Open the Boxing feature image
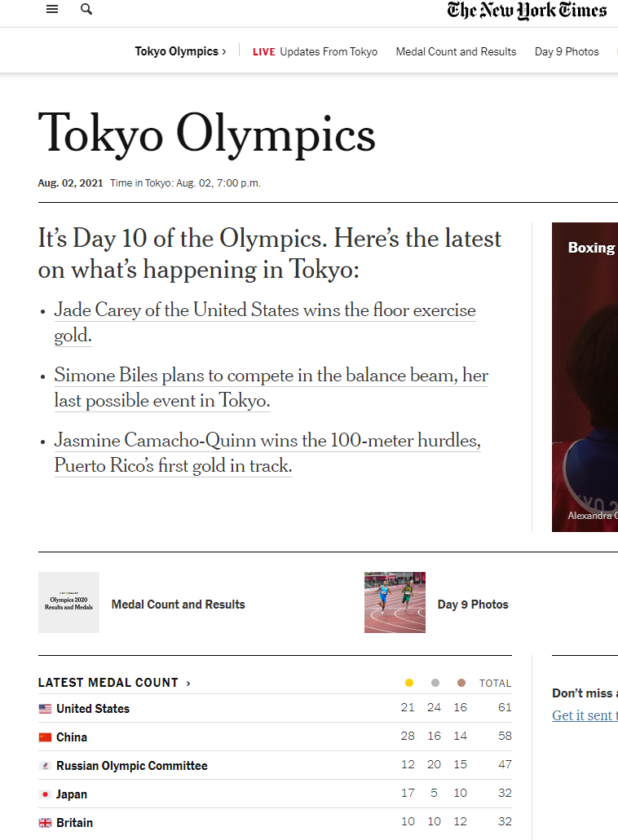This screenshot has height=840, width=618. pos(585,377)
